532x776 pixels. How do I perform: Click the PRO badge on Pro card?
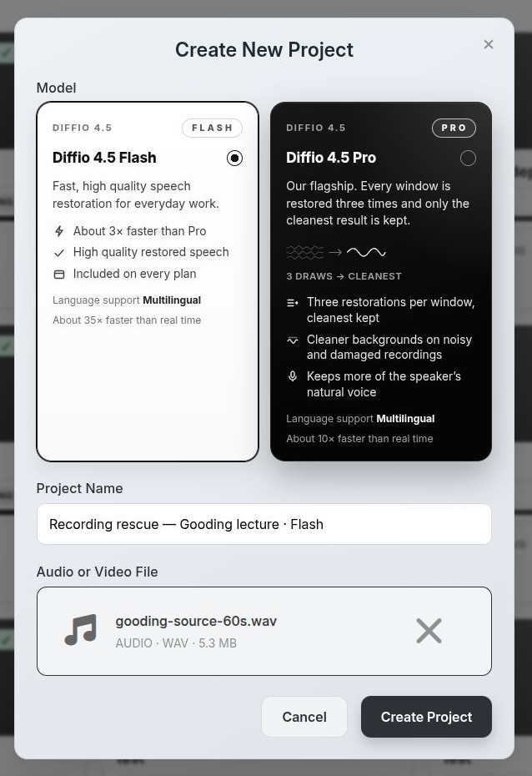point(454,128)
